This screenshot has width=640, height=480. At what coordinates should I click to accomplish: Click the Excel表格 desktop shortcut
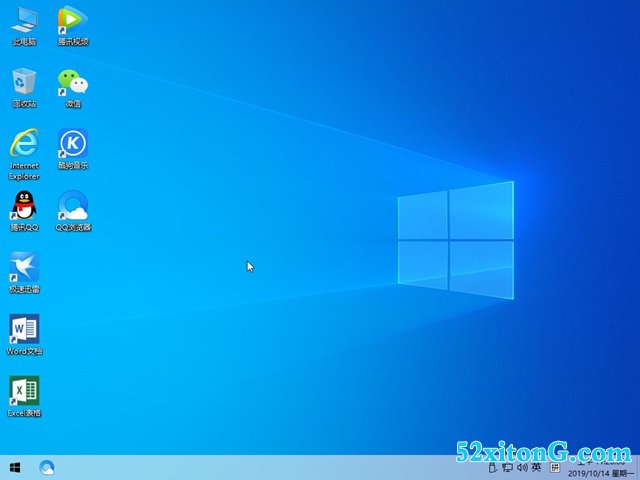coord(24,392)
